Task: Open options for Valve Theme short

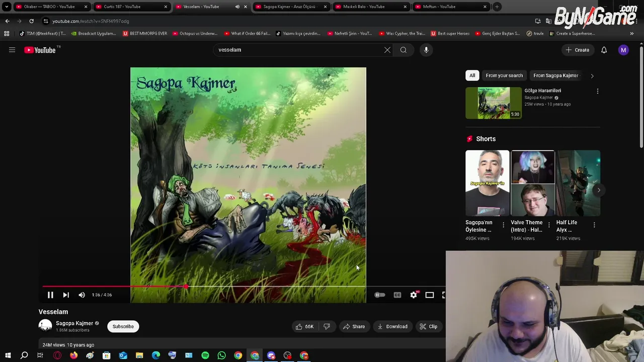Action: (x=549, y=225)
